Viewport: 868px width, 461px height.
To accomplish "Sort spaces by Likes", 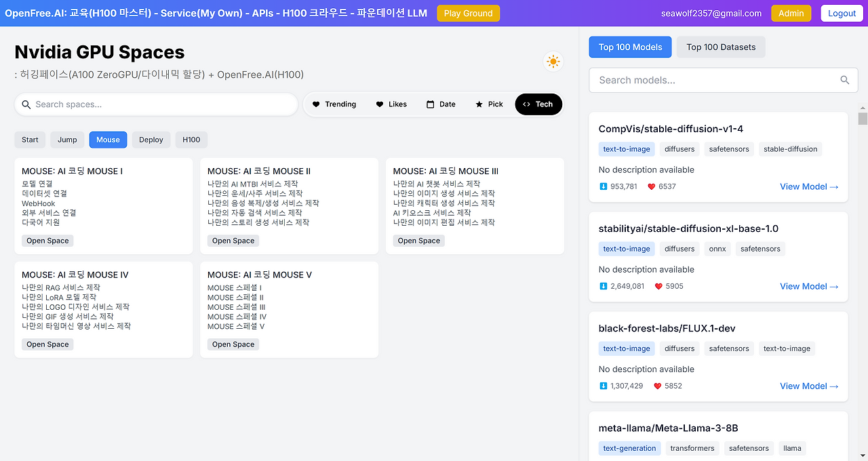I will point(391,104).
